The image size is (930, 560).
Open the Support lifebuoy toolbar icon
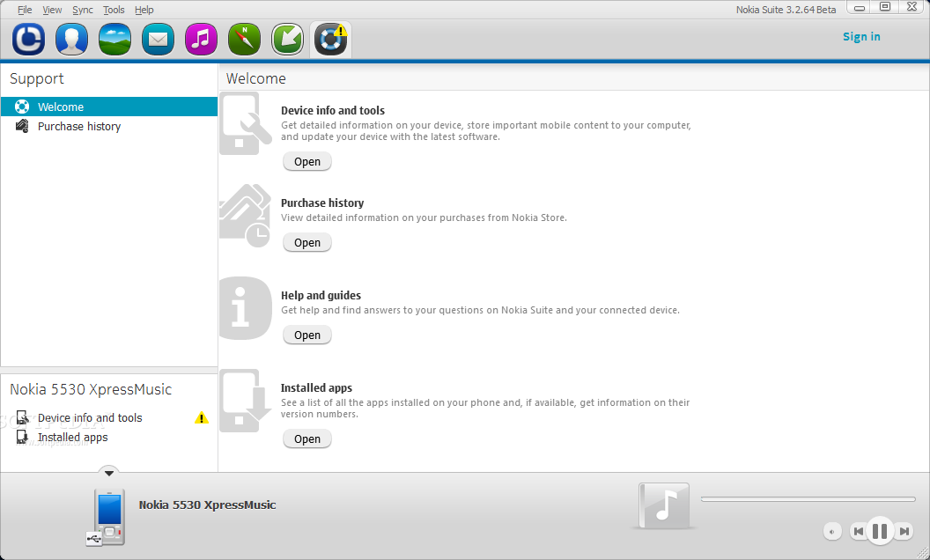(331, 40)
